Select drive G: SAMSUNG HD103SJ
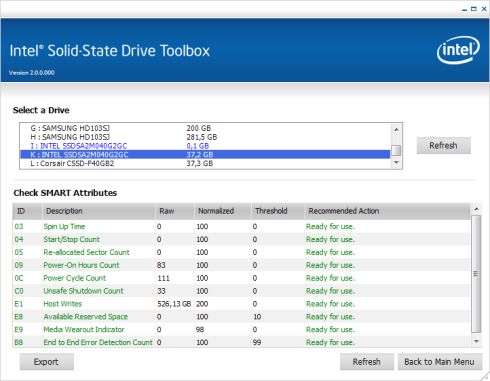Viewport: 490px width, 381px height. coord(205,128)
